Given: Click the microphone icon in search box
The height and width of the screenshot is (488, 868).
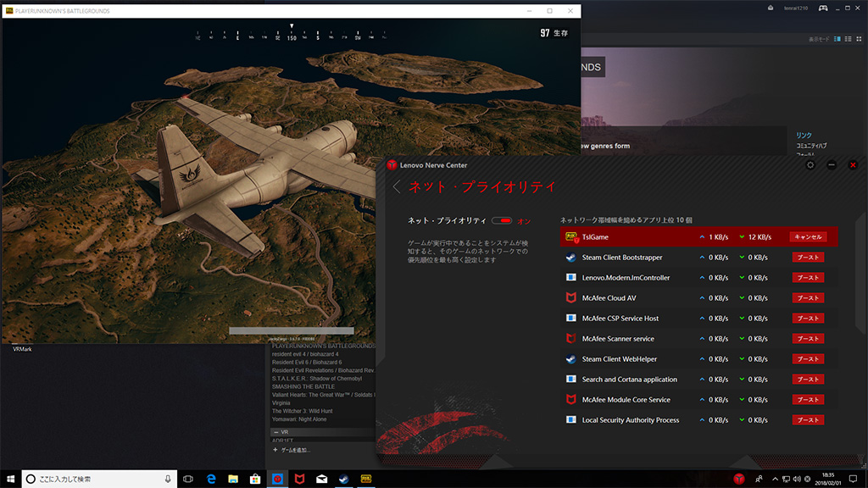Looking at the screenshot, I should pos(168,479).
